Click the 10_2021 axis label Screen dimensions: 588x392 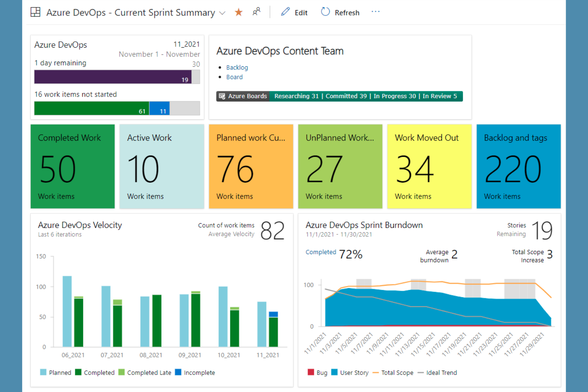[x=229, y=355]
